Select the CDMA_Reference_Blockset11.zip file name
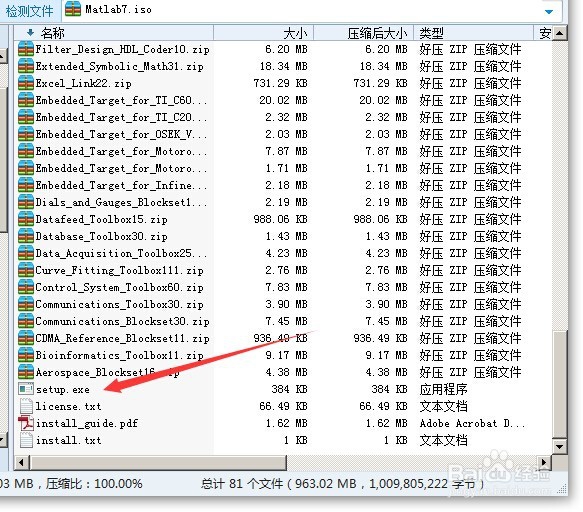 [122, 338]
